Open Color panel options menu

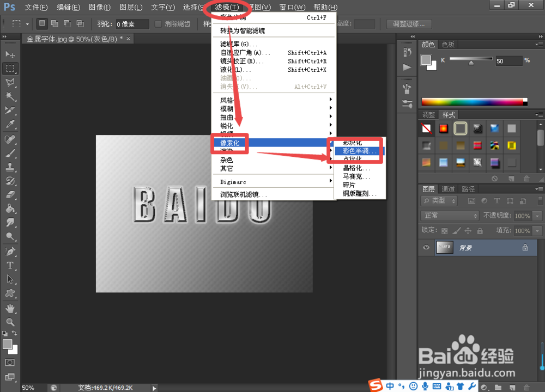click(539, 45)
